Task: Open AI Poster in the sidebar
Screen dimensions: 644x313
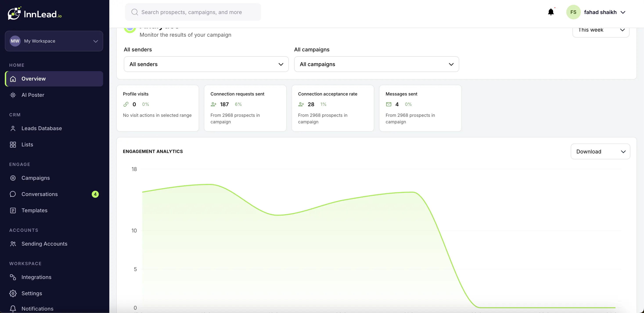Action: pos(54,95)
